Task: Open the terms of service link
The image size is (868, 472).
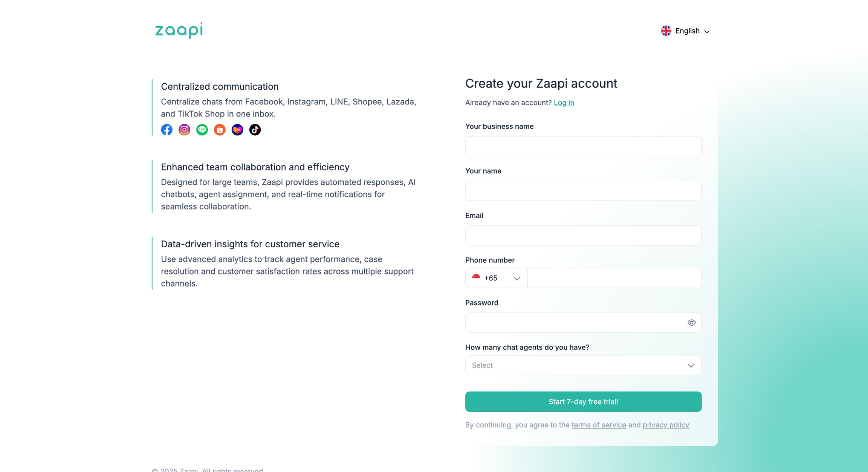Action: pos(599,425)
